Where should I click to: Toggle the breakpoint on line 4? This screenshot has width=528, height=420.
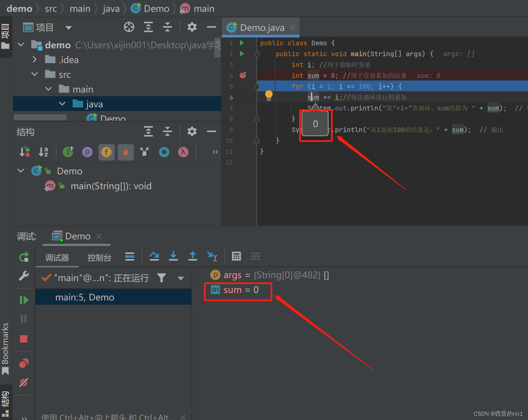pos(243,75)
